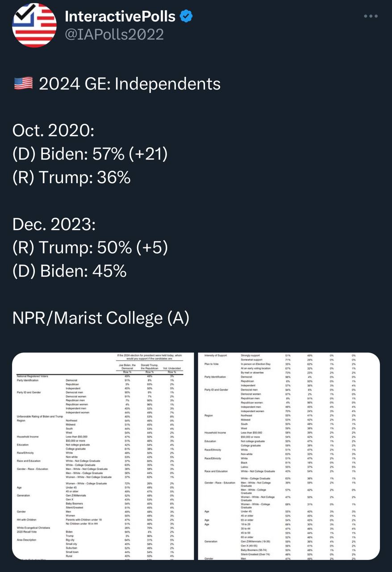Click the US flag emoji in tweet
This screenshot has height=572, width=392.
tap(23, 84)
